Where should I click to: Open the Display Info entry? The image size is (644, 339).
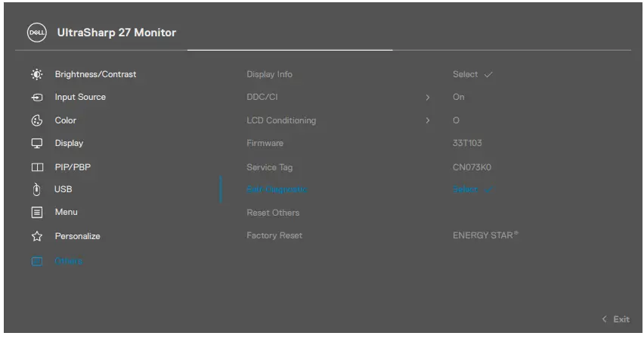[269, 74]
